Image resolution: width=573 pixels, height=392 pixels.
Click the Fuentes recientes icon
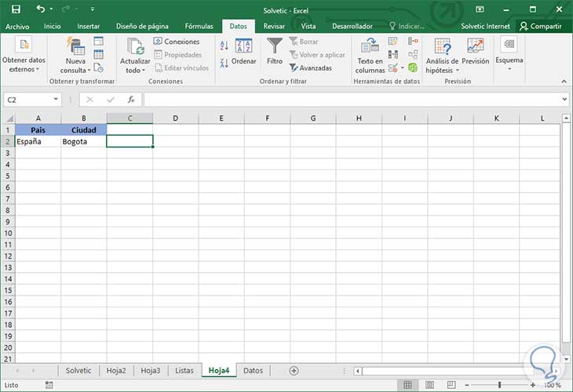tap(99, 68)
